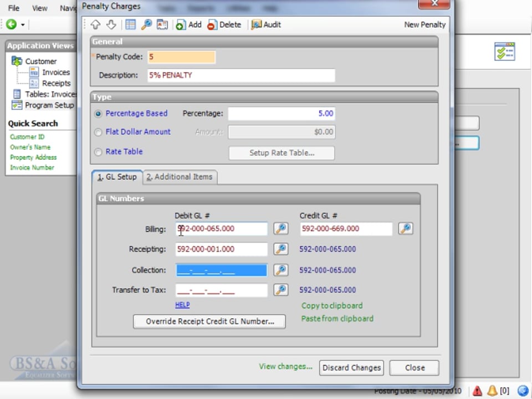Open the View menu
The width and height of the screenshot is (532, 399).
tap(40, 8)
